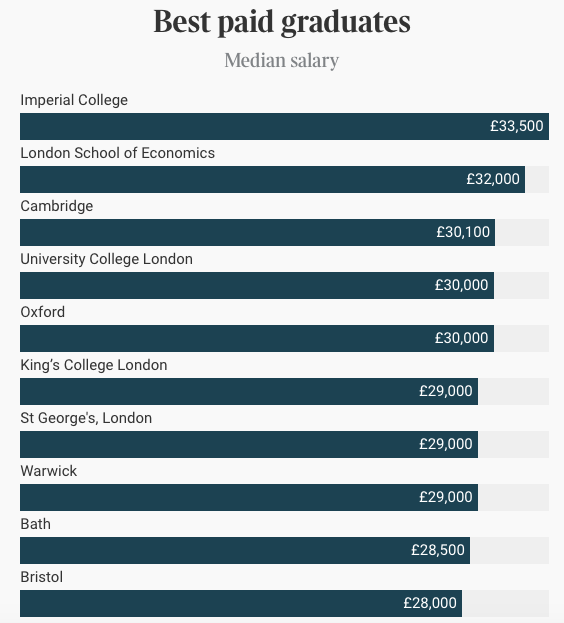Click the £28,000 value label
This screenshot has height=623, width=564.
coord(430,603)
